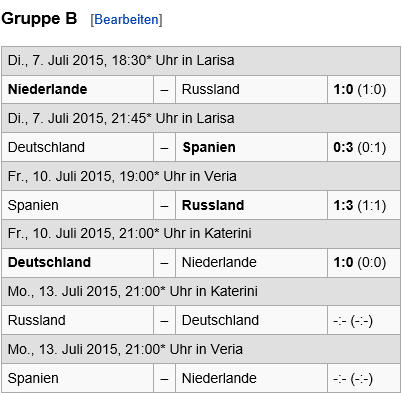Screen dimensions: 402x393
Task: Click Spanien in the Russland match row
Action: coord(33,205)
